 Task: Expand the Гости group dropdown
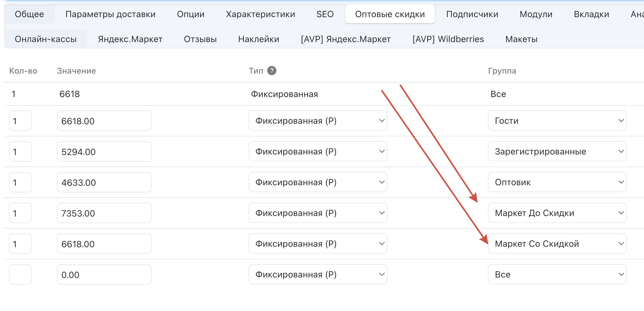557,121
